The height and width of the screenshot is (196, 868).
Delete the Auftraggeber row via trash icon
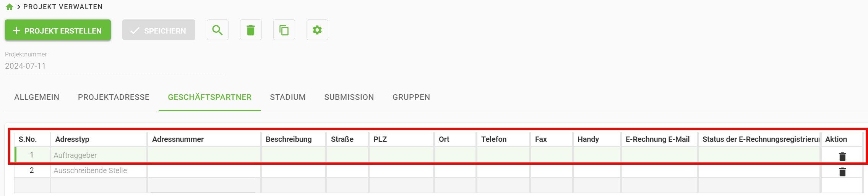(x=842, y=156)
